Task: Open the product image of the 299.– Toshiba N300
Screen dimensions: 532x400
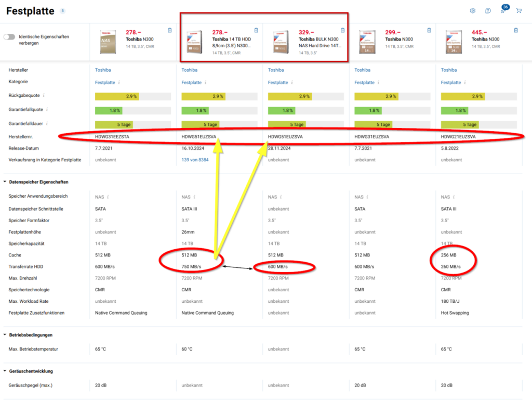Action: (x=367, y=42)
